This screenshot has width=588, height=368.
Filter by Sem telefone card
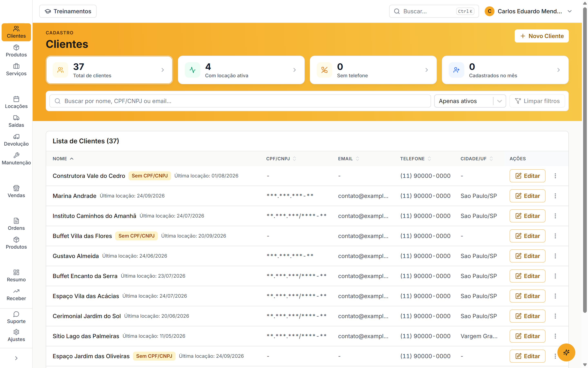point(373,70)
